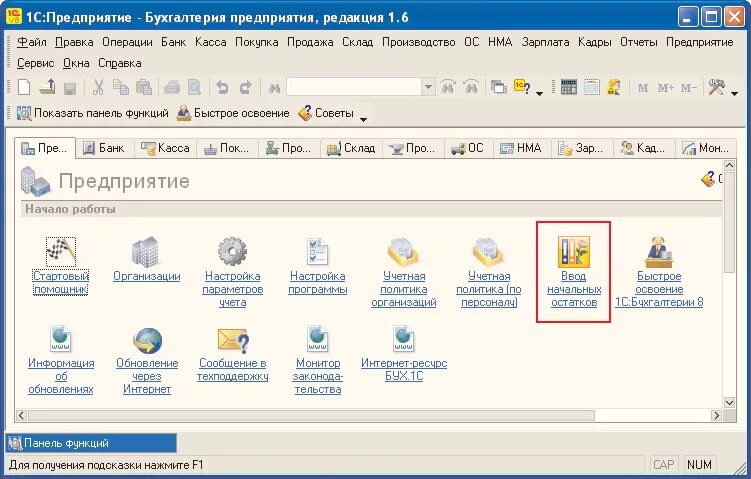Click the Print toolbar icon
751x479 pixels.
click(171, 87)
